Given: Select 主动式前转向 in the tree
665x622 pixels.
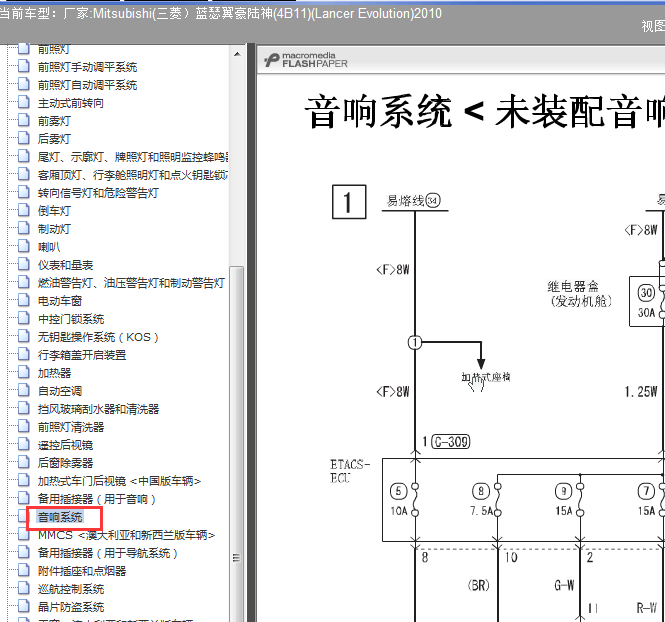Looking at the screenshot, I should [x=70, y=103].
